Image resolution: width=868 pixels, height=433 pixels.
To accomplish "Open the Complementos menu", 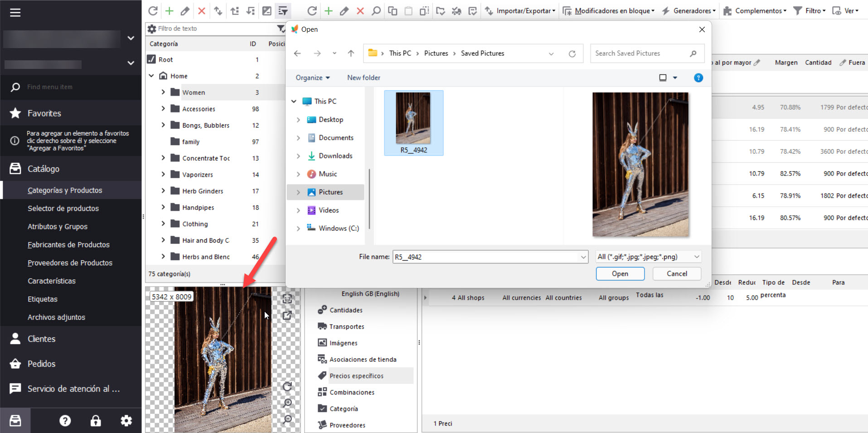I will tap(755, 11).
